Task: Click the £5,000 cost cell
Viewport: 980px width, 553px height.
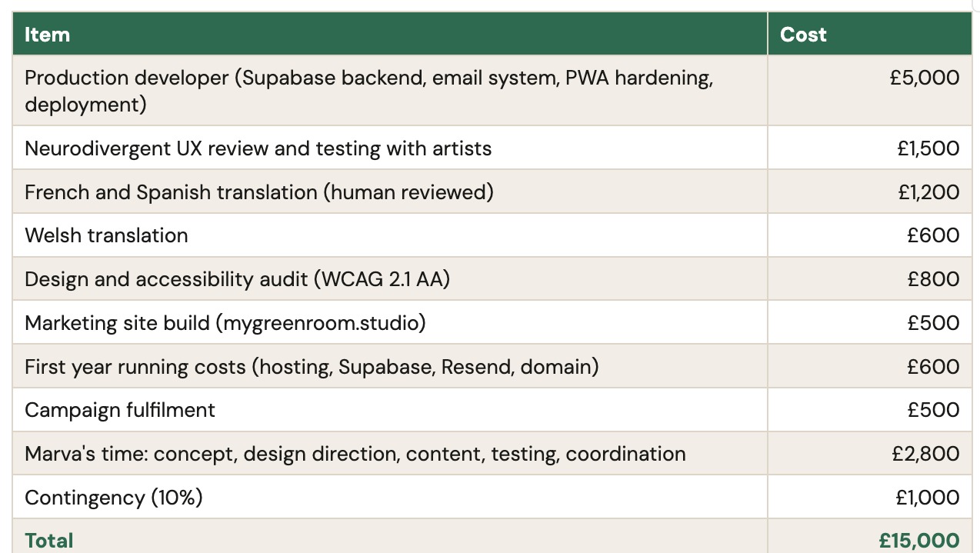Action: pos(924,78)
